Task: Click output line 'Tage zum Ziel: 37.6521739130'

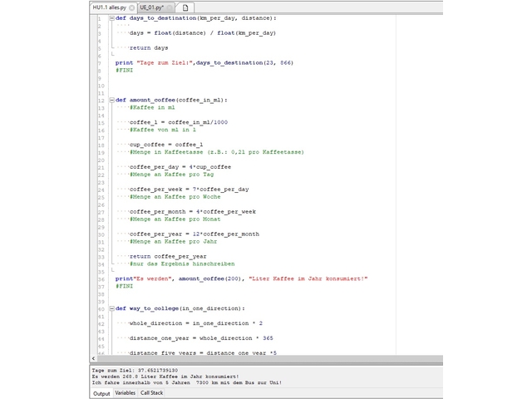Action: (x=135, y=370)
